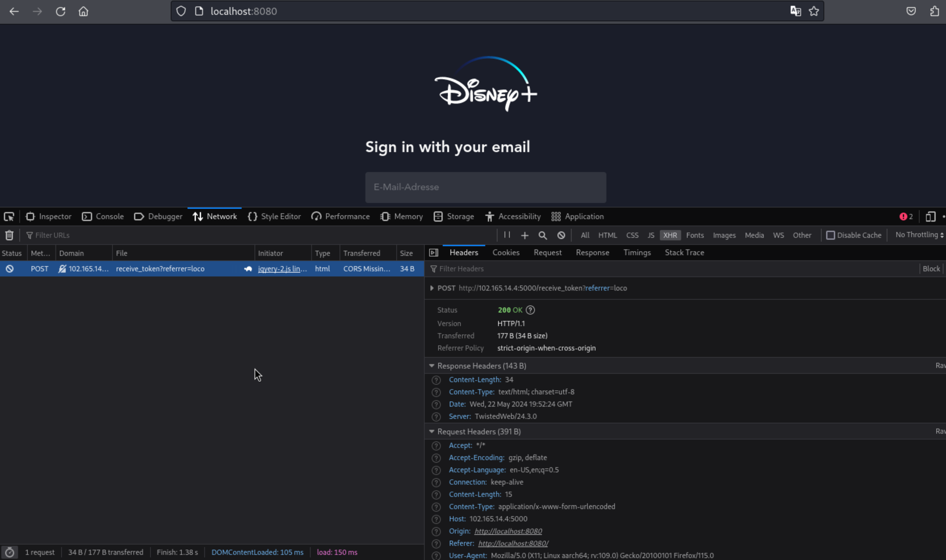Screen dimensions: 946x560
Task: Toggle the CSS request filter
Action: (632, 236)
